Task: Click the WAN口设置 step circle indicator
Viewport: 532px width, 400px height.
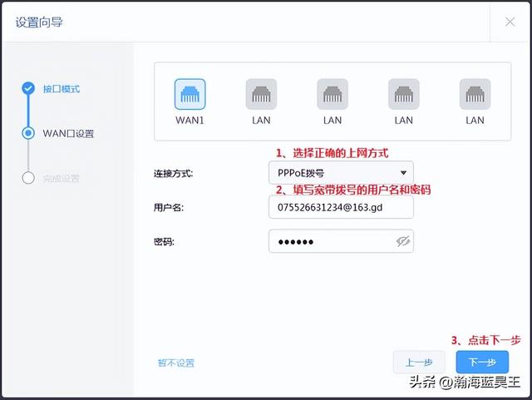Action: [x=28, y=133]
